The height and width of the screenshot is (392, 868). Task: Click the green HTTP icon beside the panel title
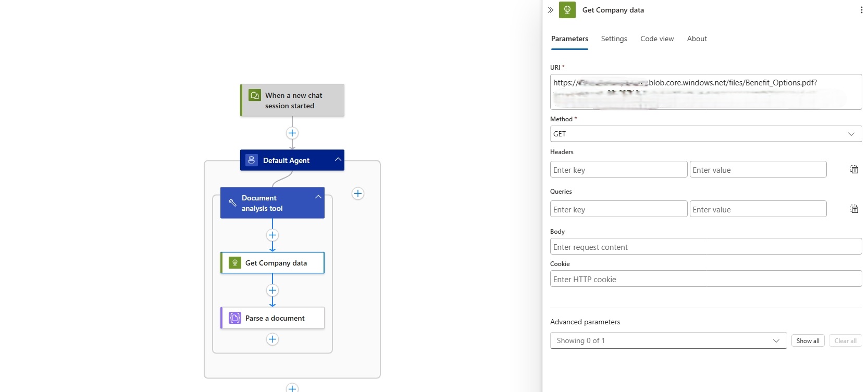tap(567, 10)
